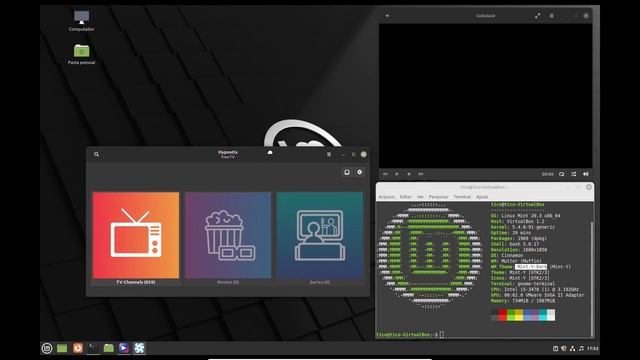Viewport: 640px width, 360px height.
Task: Open Pesquisar menu in terminal
Action: tap(438, 197)
